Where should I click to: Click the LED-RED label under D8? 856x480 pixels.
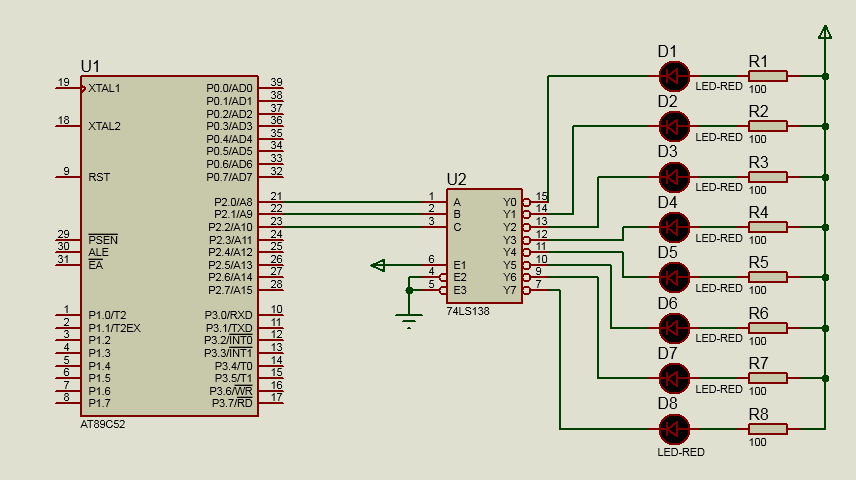(x=680, y=452)
